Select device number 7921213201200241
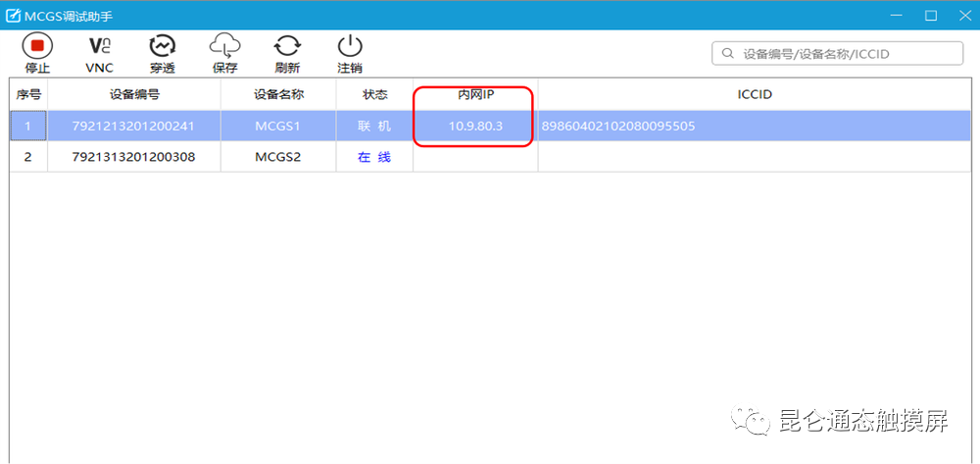 pos(133,127)
